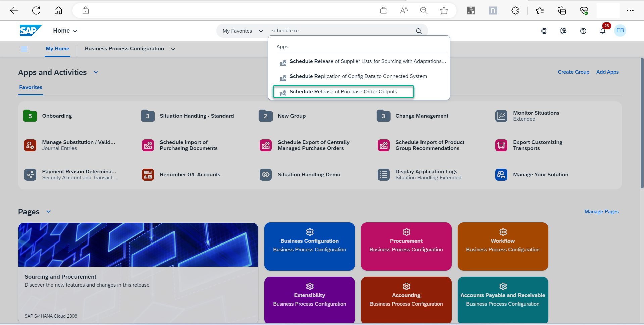Viewport: 644px width, 325px height.
Task: Click the Add Apps link
Action: [x=607, y=72]
